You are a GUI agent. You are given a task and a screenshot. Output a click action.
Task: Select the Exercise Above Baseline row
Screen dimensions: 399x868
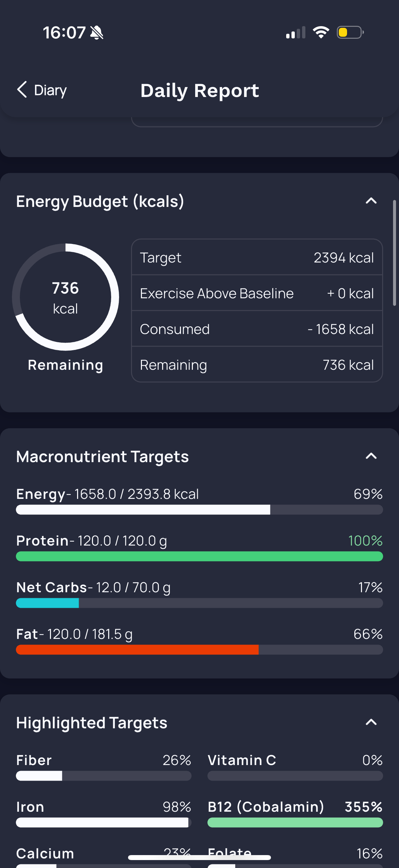257,293
